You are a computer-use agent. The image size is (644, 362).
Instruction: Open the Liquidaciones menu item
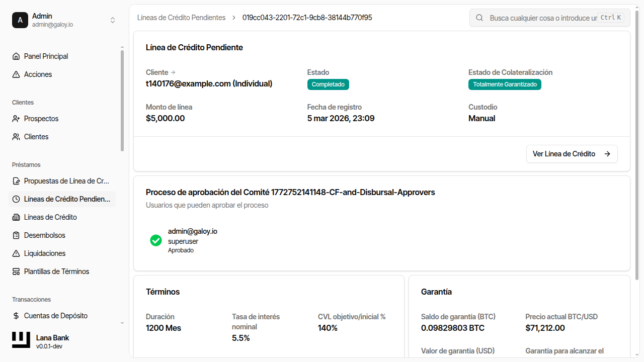[45, 253]
